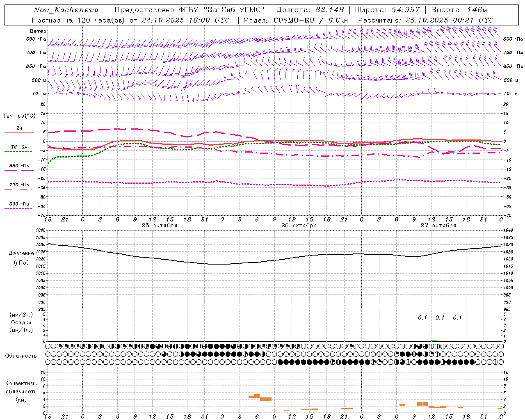Click the "(мм/1ч.)" precipitation unit label
525x420 pixels.
(21, 330)
